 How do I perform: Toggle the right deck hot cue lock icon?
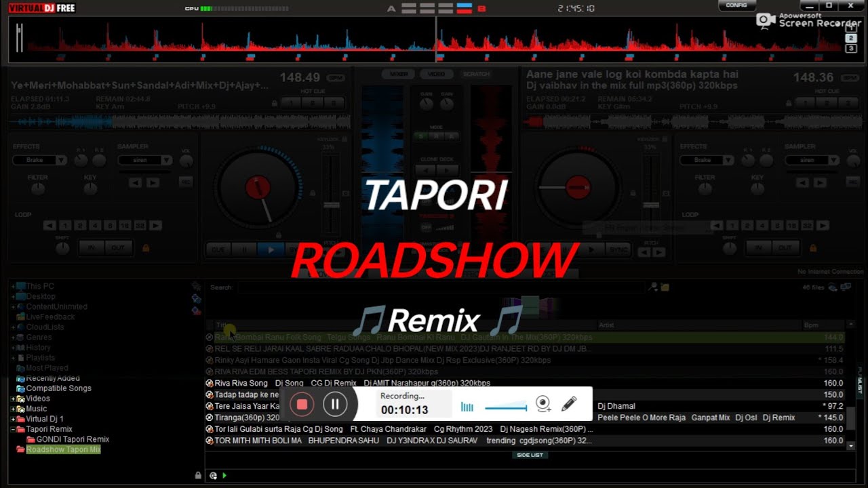coord(789,104)
